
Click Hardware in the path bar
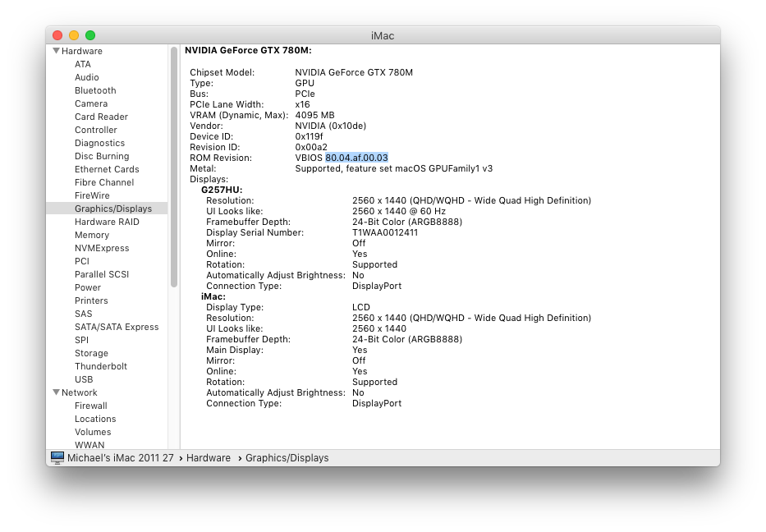pyautogui.click(x=208, y=458)
